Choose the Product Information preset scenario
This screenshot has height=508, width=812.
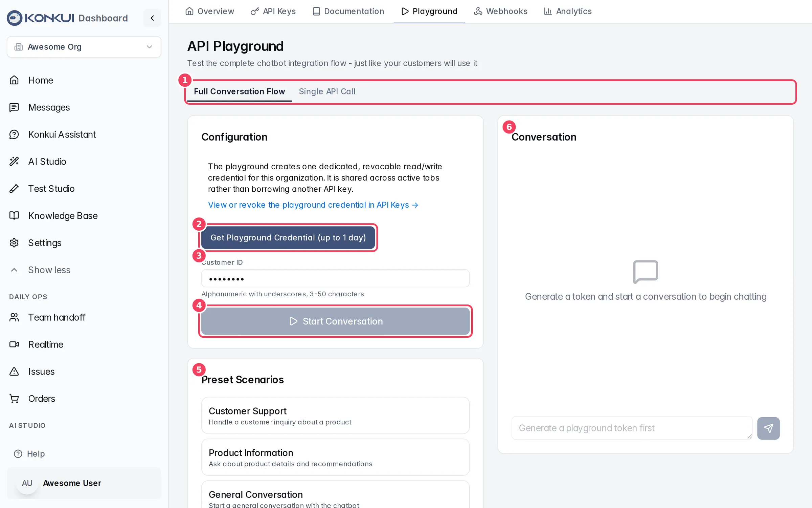coord(335,457)
